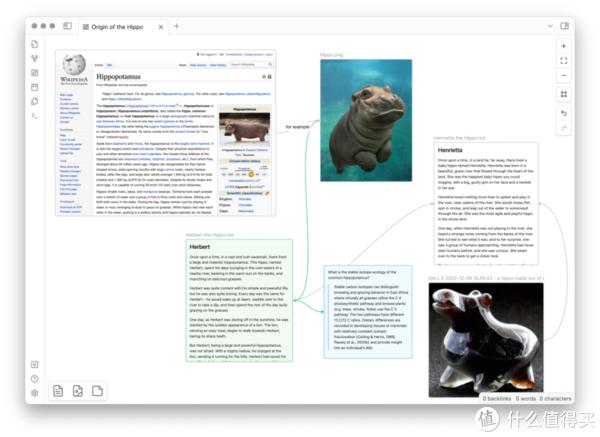Open the Help question mark icon
This screenshot has height=437, width=600.
(34, 379)
